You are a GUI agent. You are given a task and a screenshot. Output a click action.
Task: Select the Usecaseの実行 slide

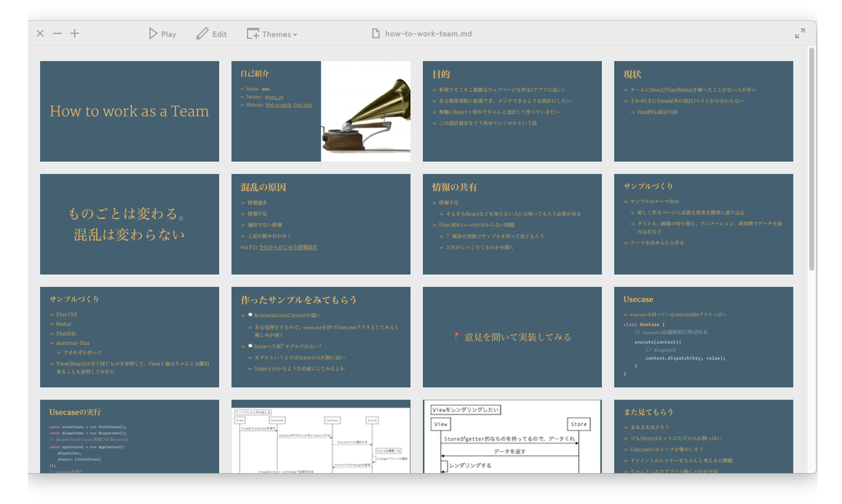(129, 437)
